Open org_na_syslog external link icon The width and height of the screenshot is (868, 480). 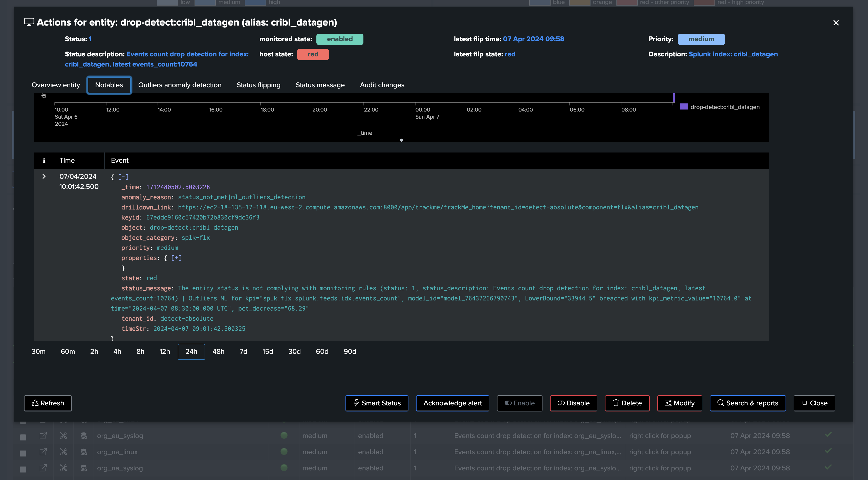click(43, 468)
